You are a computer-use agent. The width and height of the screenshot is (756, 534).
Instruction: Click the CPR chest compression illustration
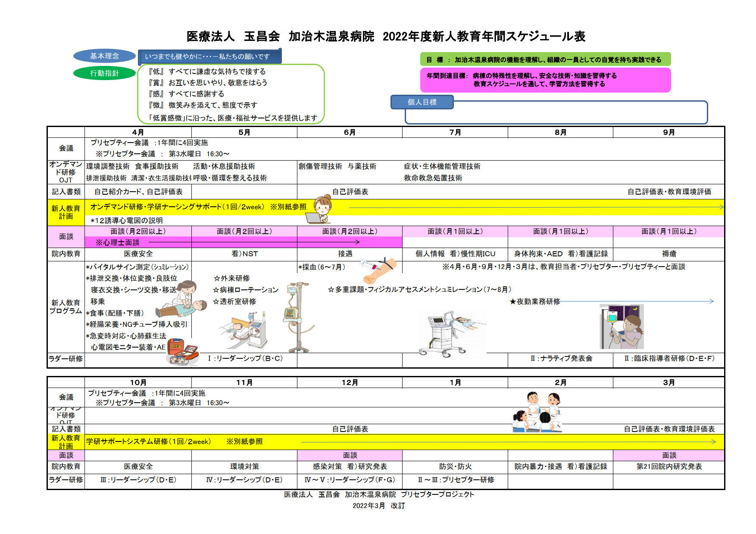pos(181,299)
